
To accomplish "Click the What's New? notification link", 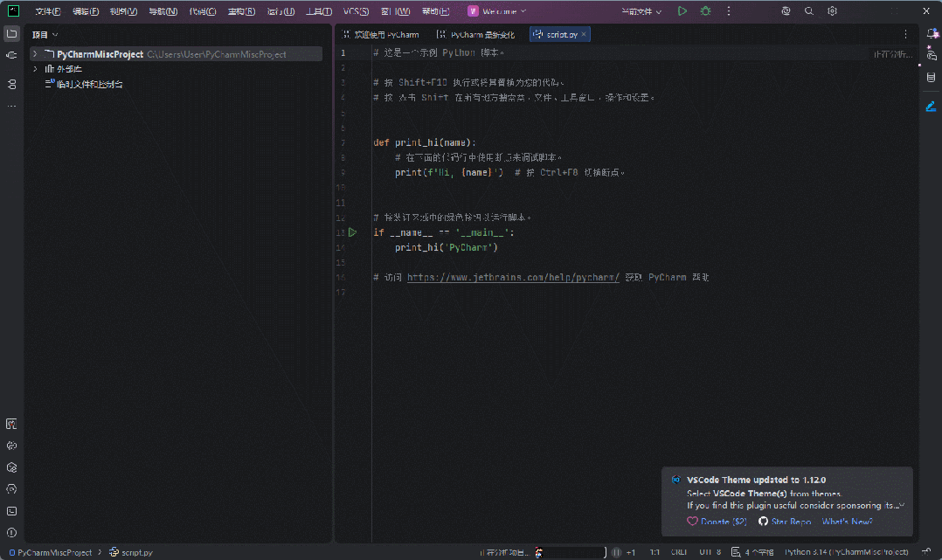I will coord(847,522).
